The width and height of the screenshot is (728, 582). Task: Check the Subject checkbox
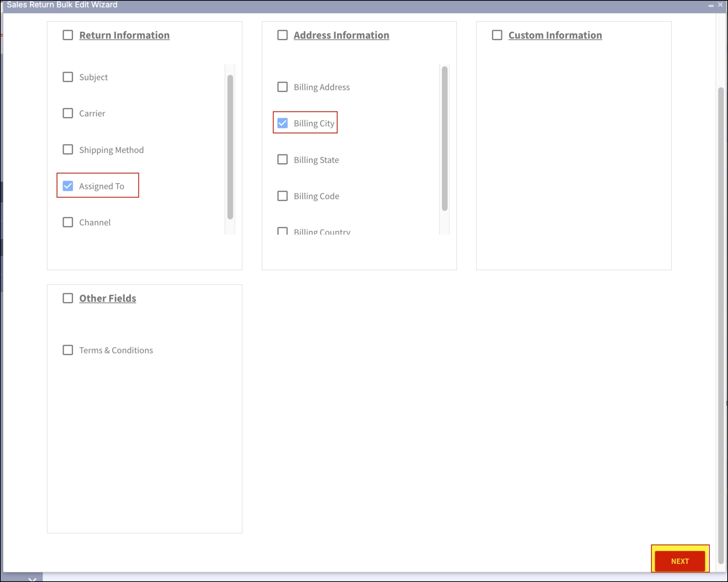point(68,77)
